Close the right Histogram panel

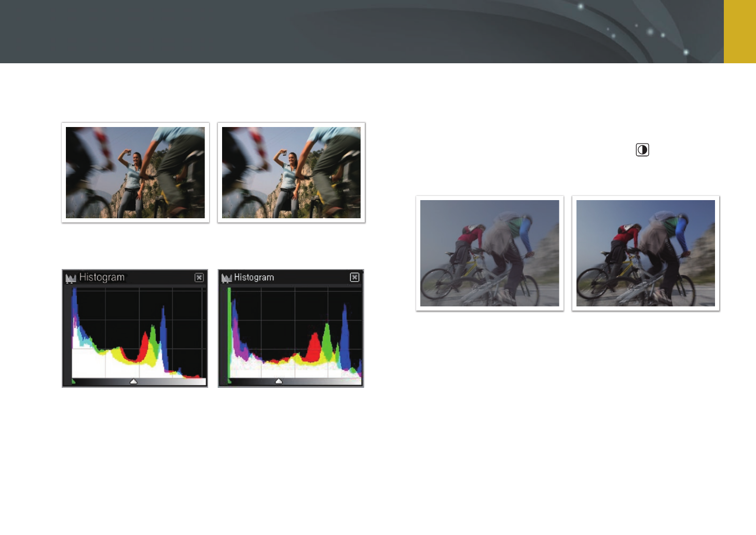coord(355,277)
